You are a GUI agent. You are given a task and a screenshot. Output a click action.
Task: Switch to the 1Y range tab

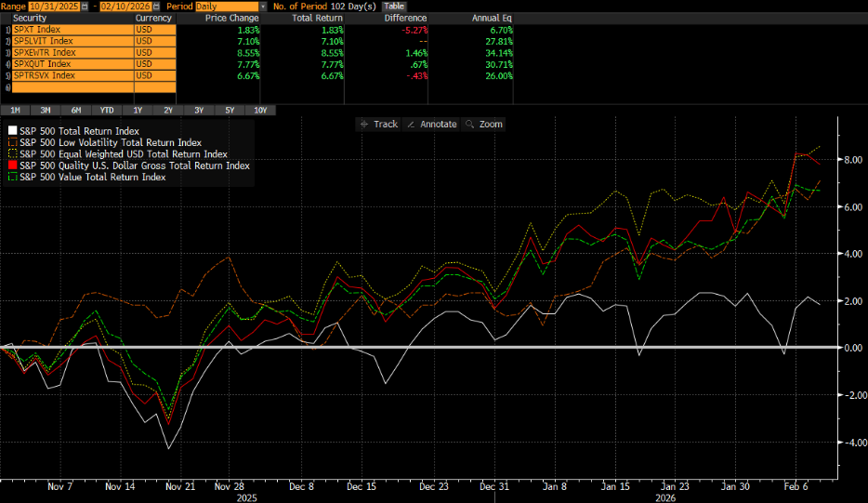click(x=138, y=111)
